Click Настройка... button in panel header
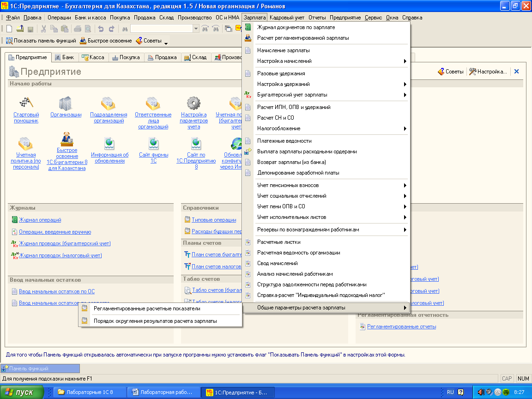532x399 pixels. (488, 72)
